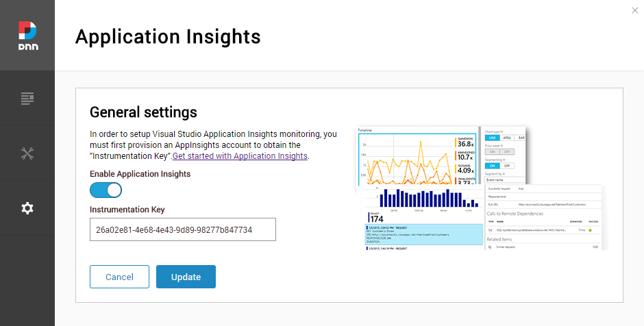644x326 pixels.
Task: Select BAR chart type in preview
Action: click(x=521, y=138)
